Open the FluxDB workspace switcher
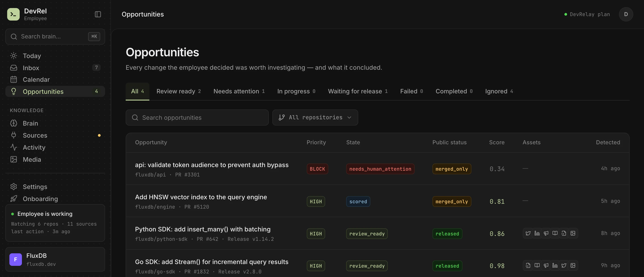 coord(55,259)
